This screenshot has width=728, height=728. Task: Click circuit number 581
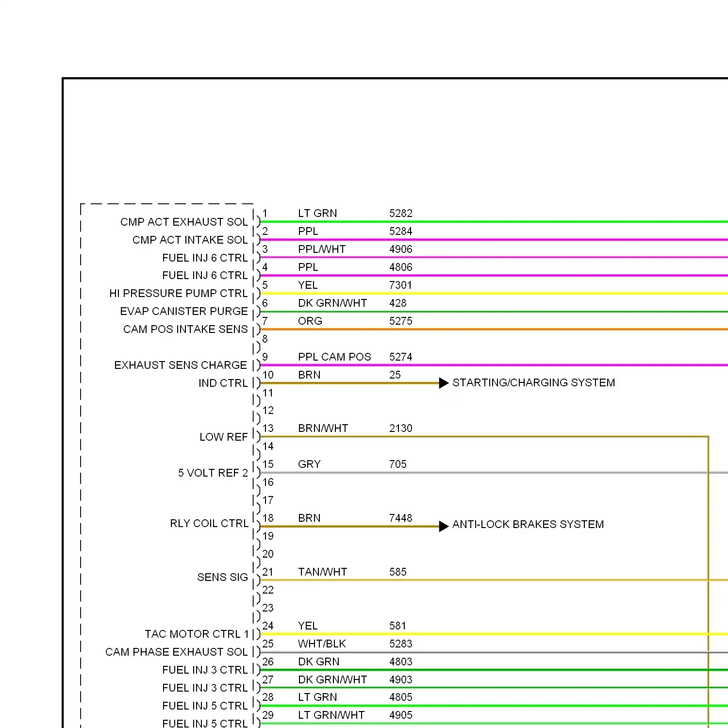click(x=398, y=626)
